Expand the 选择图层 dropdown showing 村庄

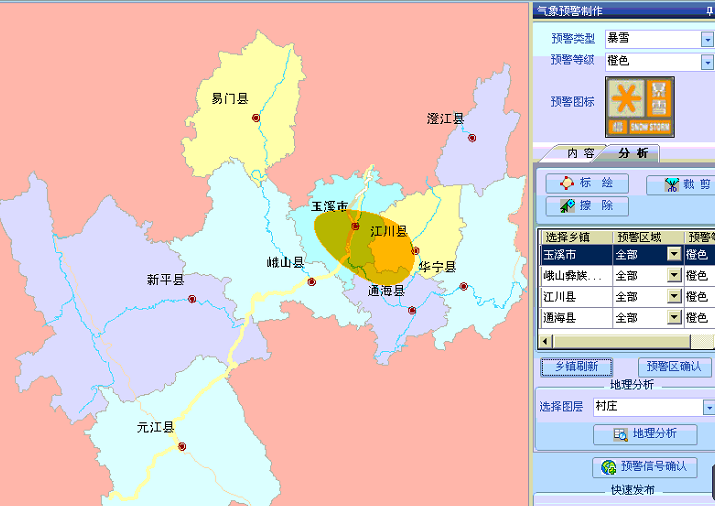point(708,408)
